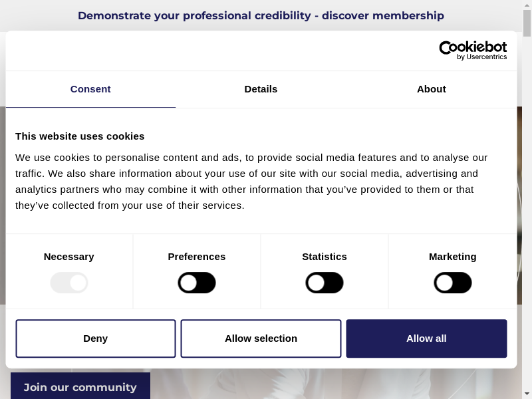Select the About tab

(431, 89)
